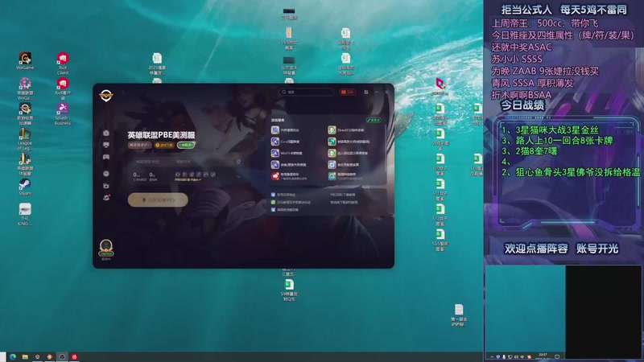Open the 英雄联盟 WeGame版 desktop shortcut
Viewport: 644px width, 362px height.
pos(25,88)
